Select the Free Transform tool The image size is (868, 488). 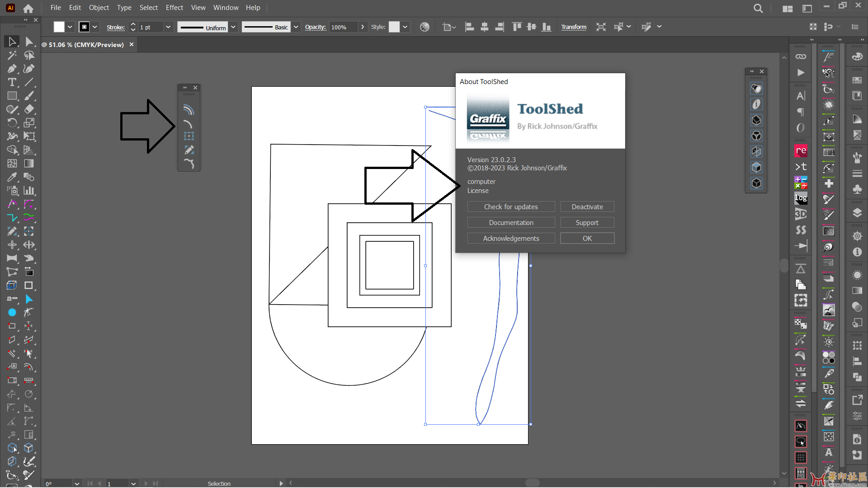click(x=29, y=136)
